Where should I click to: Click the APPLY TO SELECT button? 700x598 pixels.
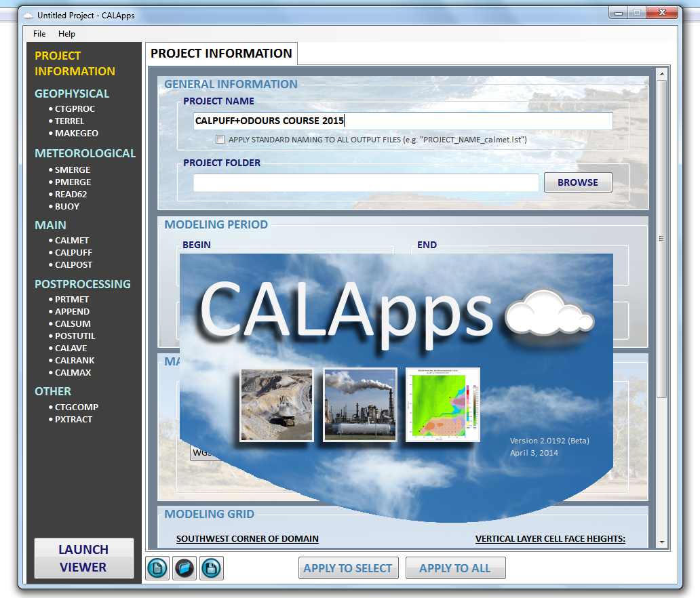348,568
